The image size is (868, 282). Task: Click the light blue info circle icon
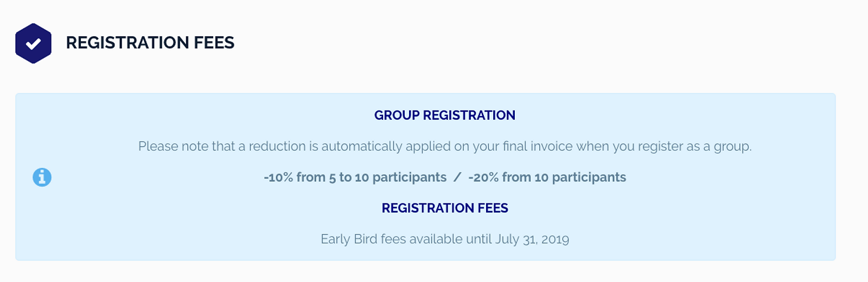coord(42,177)
